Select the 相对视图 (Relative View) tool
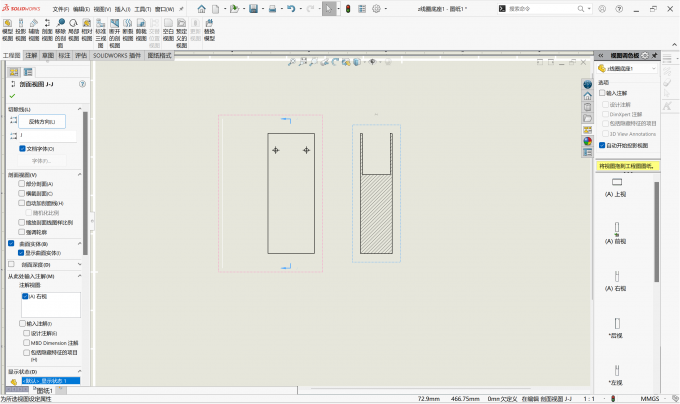The height and width of the screenshot is (404, 680). pyautogui.click(x=87, y=30)
